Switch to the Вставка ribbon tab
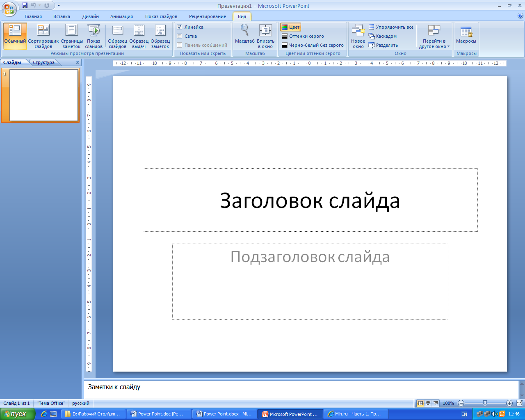 click(62, 16)
